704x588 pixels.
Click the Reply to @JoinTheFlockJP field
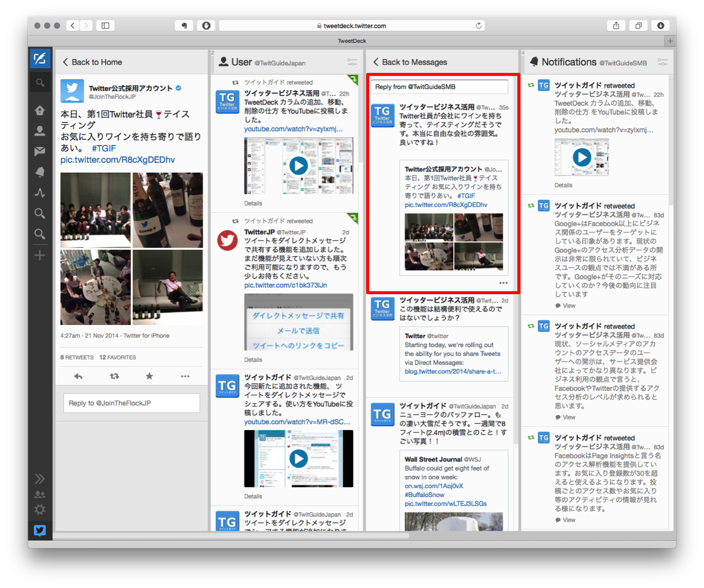pyautogui.click(x=131, y=403)
